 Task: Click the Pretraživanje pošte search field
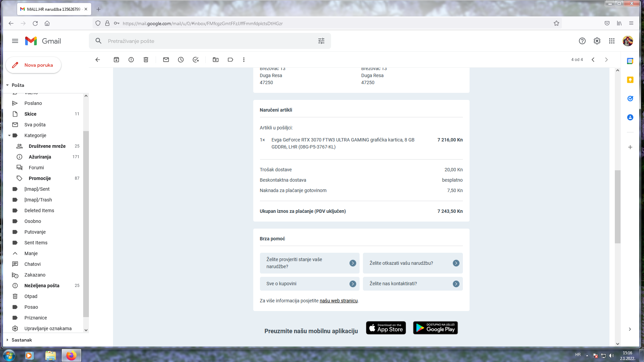208,41
